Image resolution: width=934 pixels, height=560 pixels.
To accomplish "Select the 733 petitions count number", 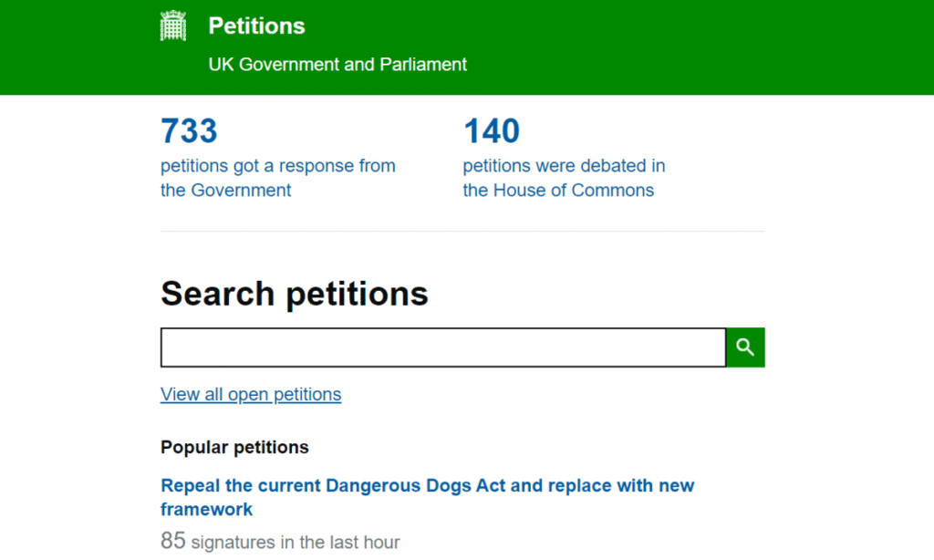I will [x=189, y=131].
